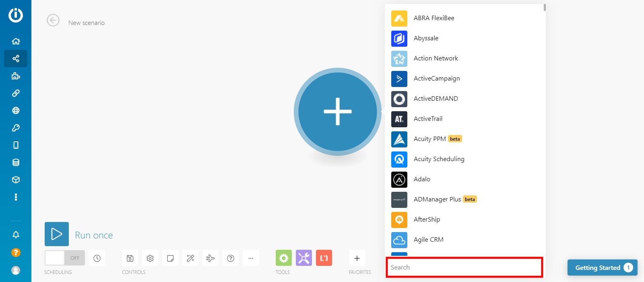Click the Search field in app picker
Screen dimensions: 644x282
coord(464,267)
